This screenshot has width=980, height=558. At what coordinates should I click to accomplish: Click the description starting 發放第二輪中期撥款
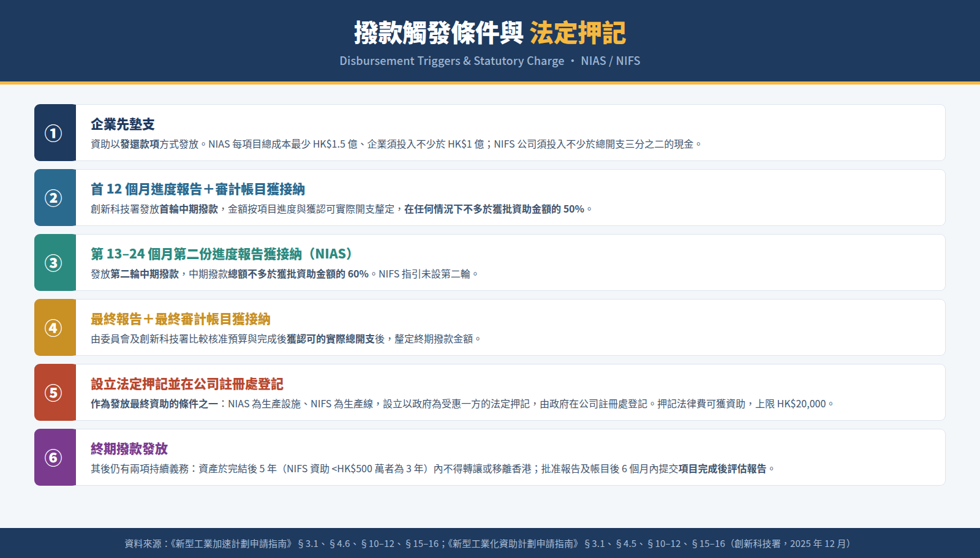[x=285, y=274]
